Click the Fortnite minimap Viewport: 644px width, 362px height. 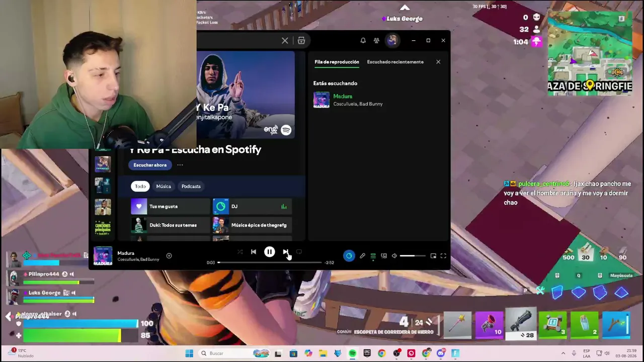[590, 53]
